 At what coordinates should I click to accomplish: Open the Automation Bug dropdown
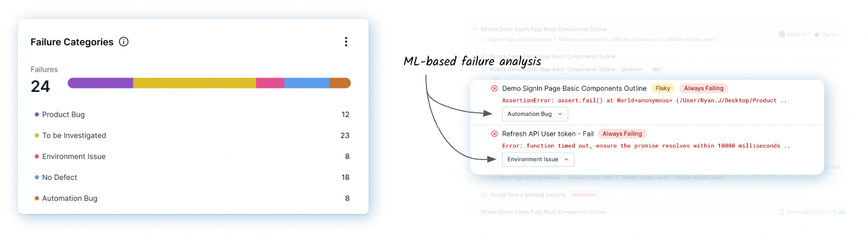(x=535, y=114)
